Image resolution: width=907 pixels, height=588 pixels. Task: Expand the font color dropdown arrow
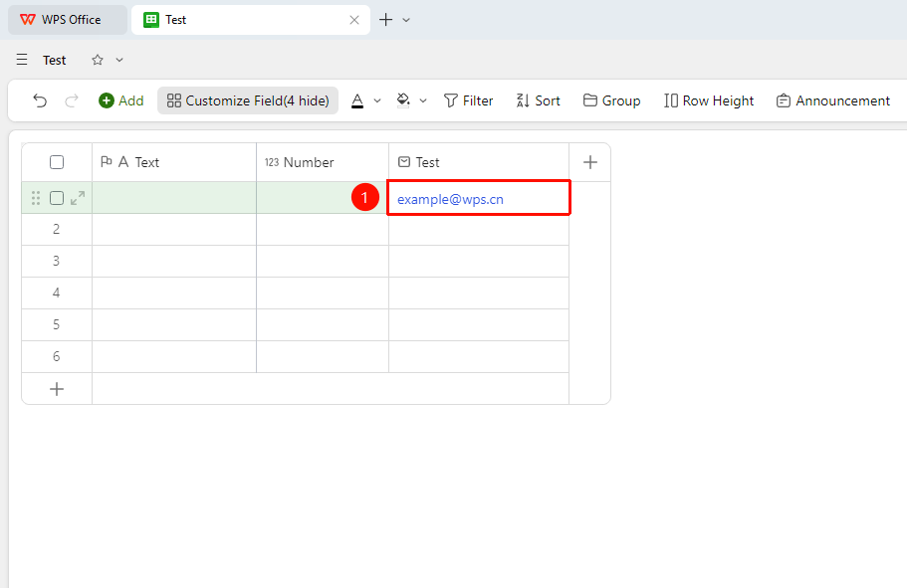point(377,100)
